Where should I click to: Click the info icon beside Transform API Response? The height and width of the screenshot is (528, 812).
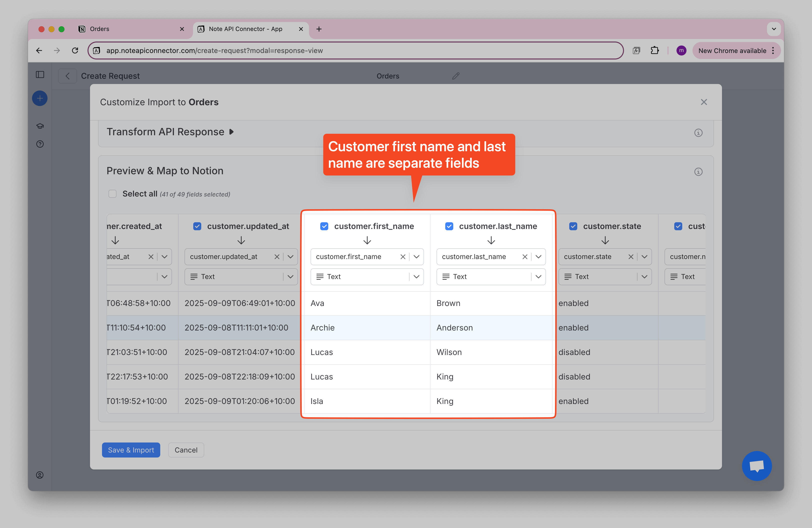tap(698, 133)
